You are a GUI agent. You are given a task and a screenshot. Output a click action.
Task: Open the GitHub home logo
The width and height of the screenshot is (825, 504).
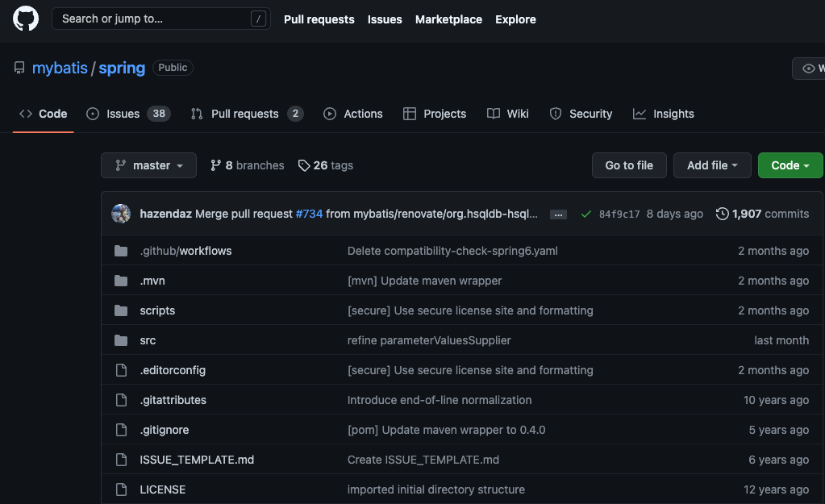click(25, 19)
